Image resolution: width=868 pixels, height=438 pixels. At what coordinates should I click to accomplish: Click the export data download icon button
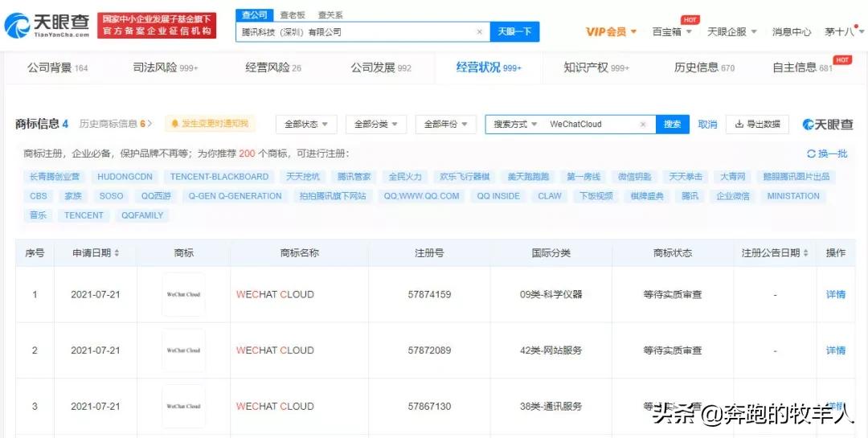757,125
